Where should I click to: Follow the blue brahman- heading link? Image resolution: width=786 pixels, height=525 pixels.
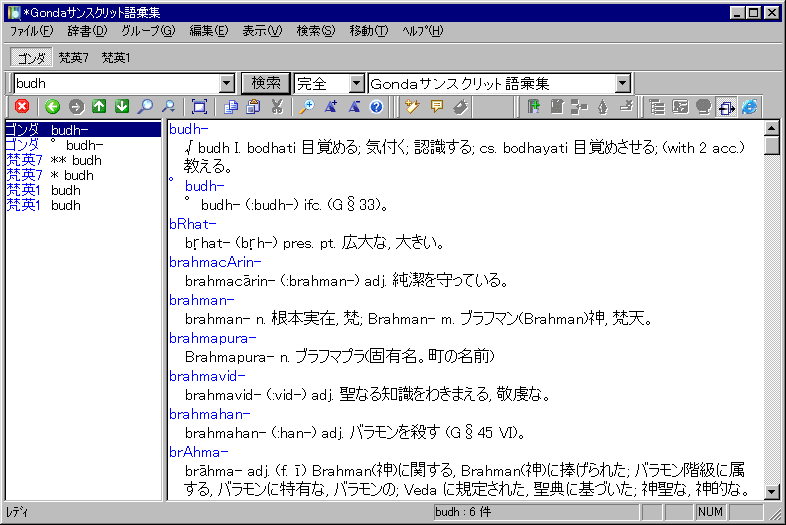202,300
